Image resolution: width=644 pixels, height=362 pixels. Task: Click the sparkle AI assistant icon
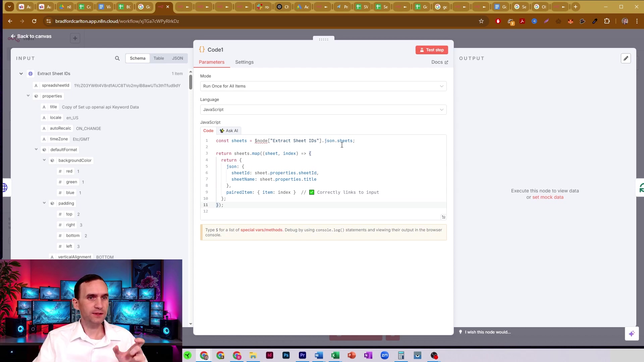(632, 334)
